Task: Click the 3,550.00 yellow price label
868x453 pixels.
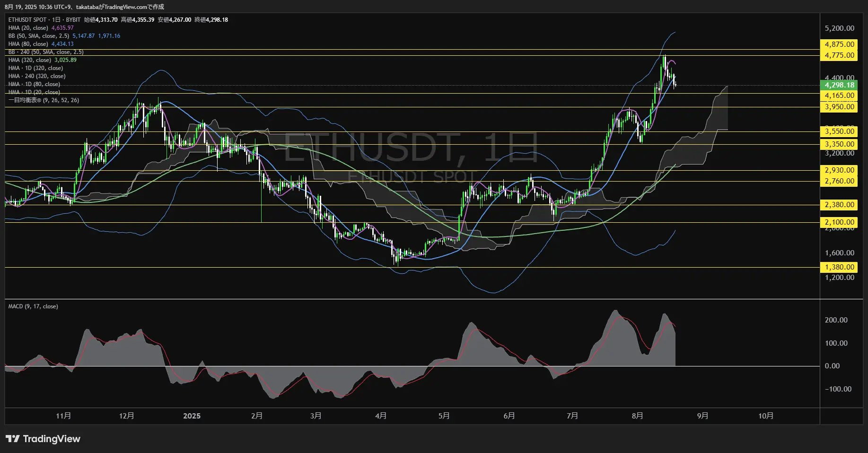Action: coord(839,131)
